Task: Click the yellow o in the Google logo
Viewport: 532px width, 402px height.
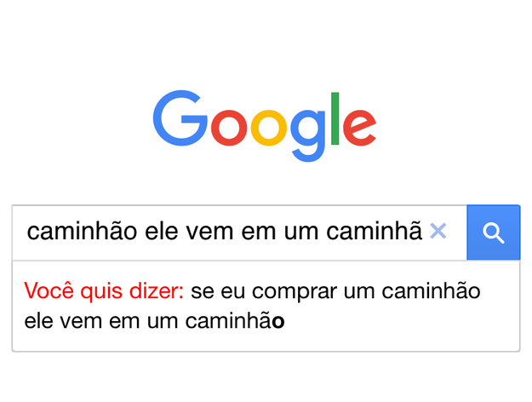Action: (269, 128)
